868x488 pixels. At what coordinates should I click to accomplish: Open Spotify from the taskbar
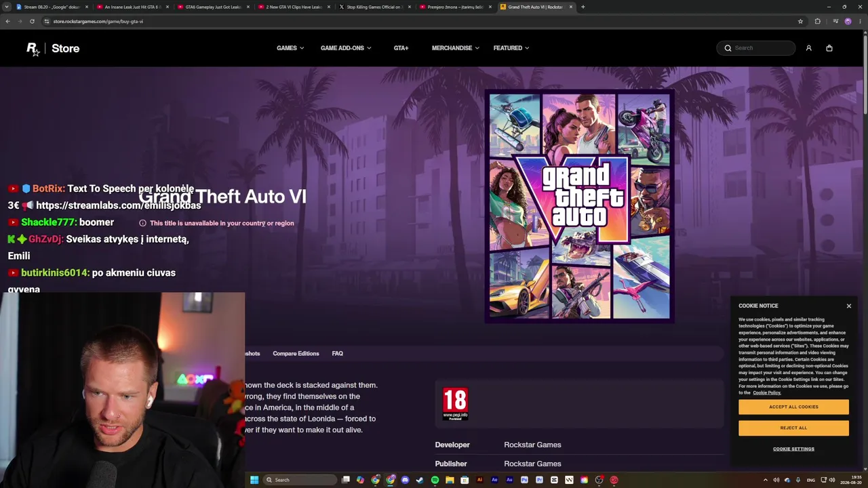435,480
